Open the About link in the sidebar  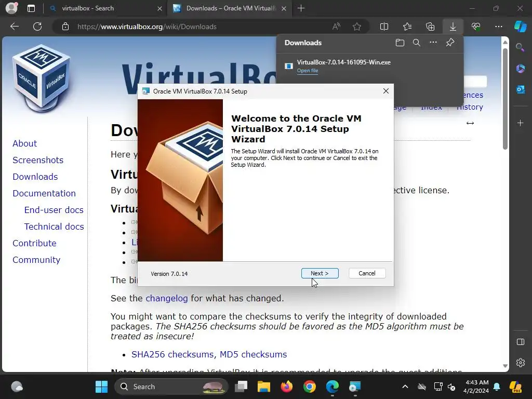coord(25,143)
